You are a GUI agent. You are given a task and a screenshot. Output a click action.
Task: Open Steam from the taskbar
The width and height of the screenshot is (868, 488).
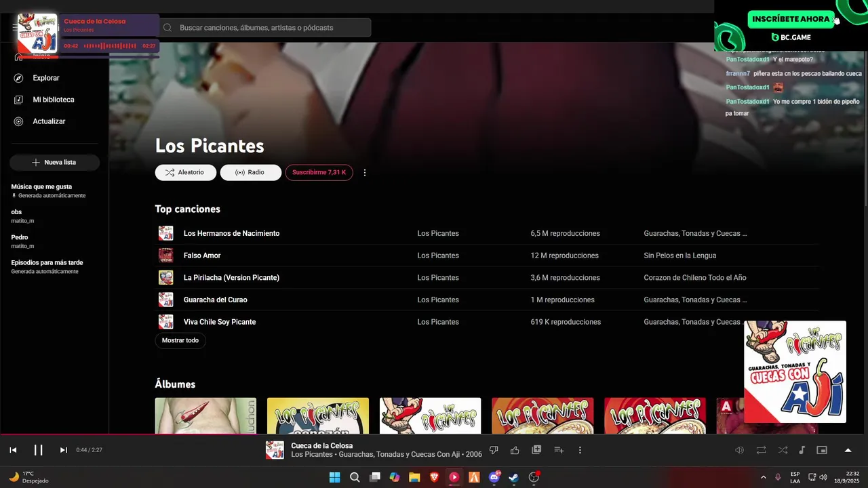click(x=514, y=477)
